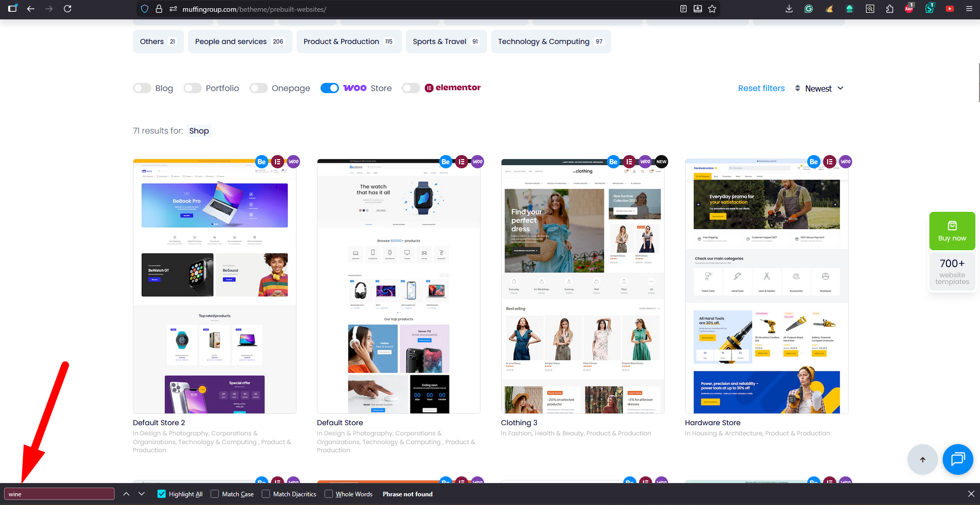This screenshot has height=505, width=980.
Task: Jump to previous find result arrow
Action: tap(126, 494)
